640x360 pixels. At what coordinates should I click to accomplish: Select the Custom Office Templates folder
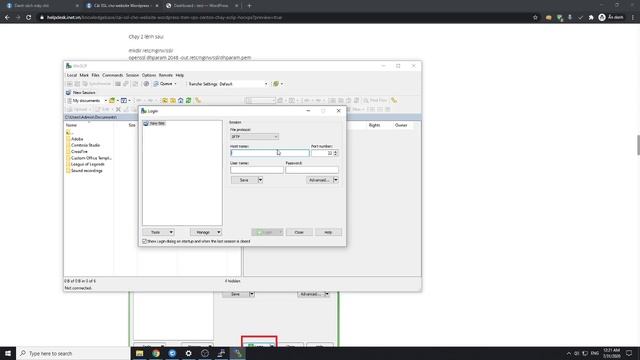(91, 158)
